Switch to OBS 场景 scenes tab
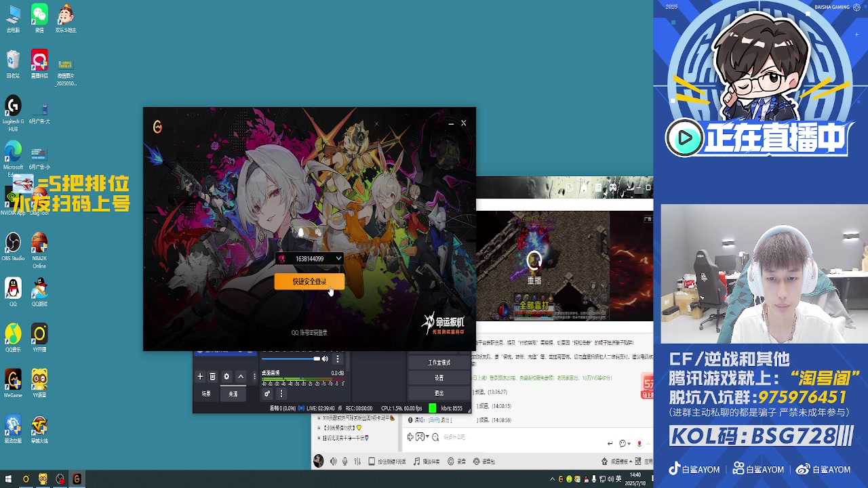This screenshot has height=488, width=868. click(206, 394)
